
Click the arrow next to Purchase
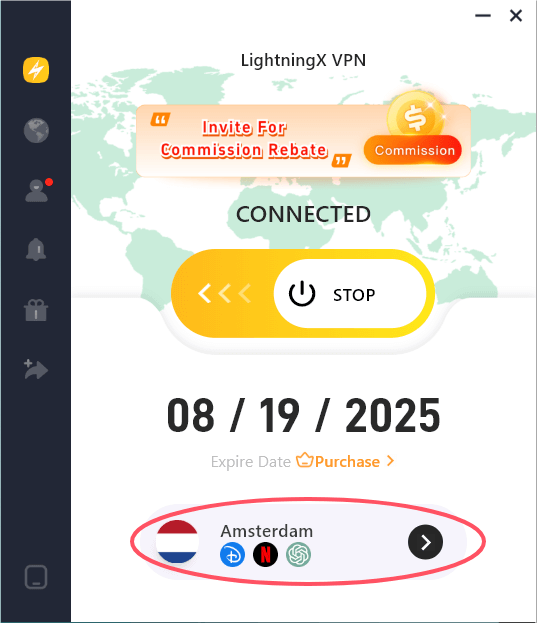point(391,461)
